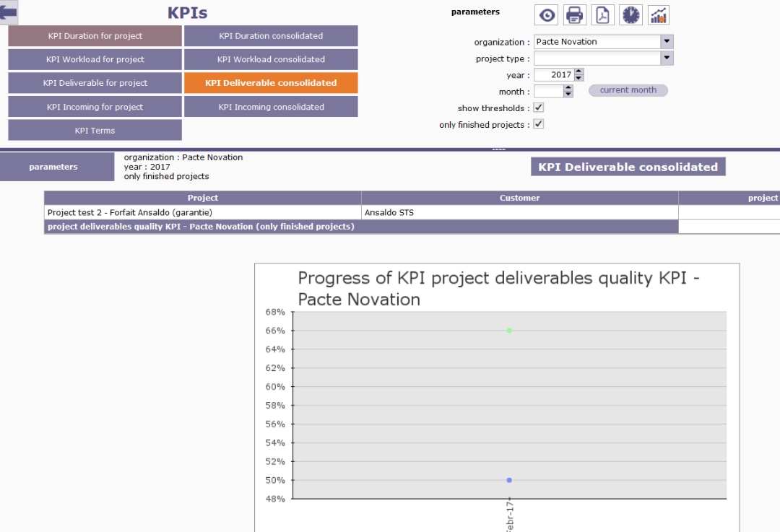Click the clock icon in parameters toolbar

(x=630, y=15)
